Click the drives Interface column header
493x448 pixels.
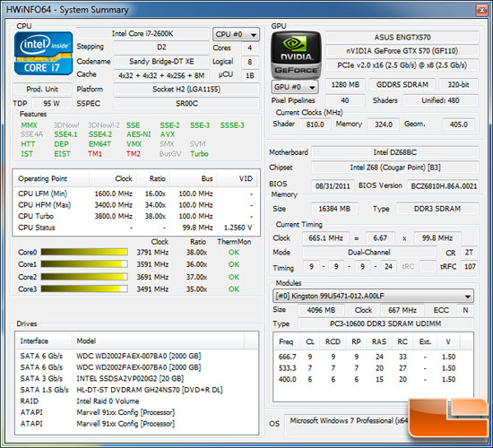pyautogui.click(x=44, y=341)
